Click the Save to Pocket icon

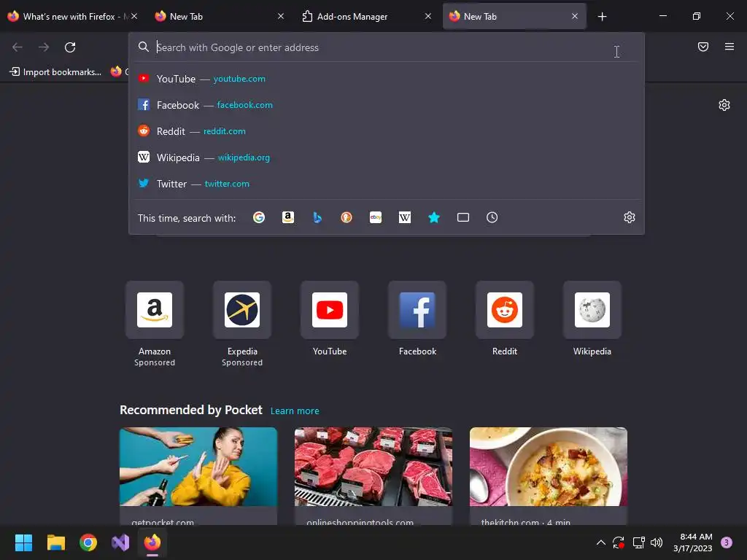[703, 47]
